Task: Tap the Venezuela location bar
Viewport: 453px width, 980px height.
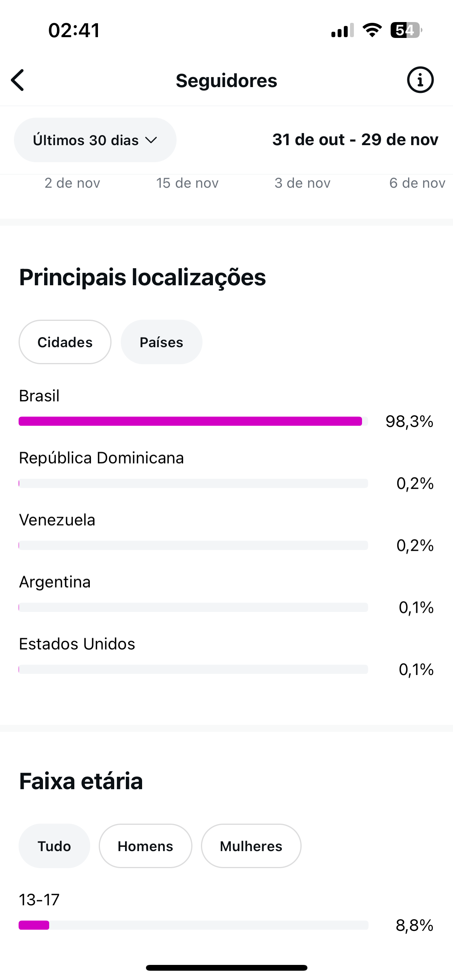Action: point(193,545)
